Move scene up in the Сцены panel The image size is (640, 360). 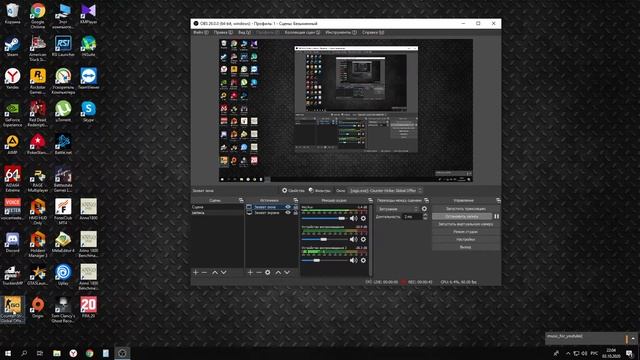[215, 272]
